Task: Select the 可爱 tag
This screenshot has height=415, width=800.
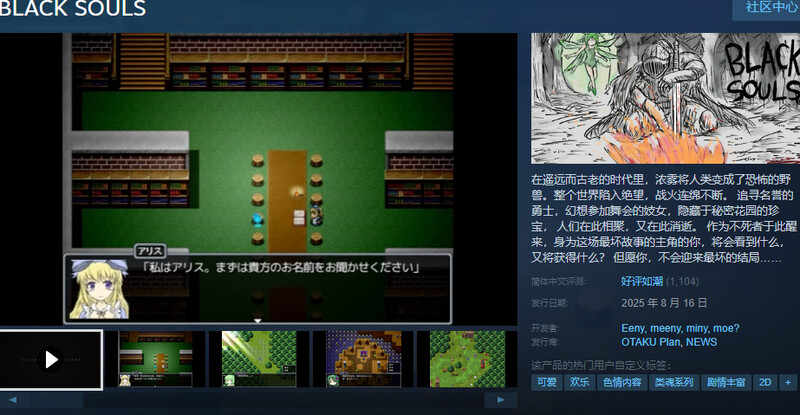Action: (x=546, y=382)
